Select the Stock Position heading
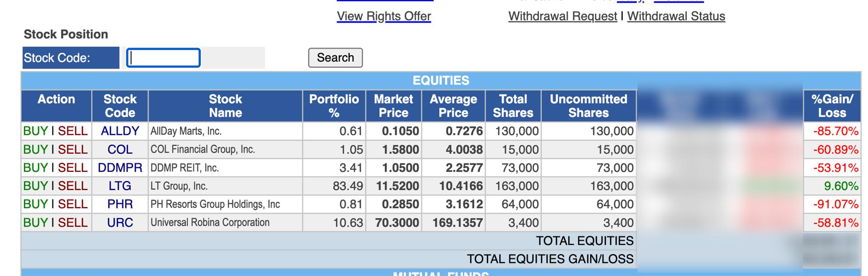The height and width of the screenshot is (276, 868). (x=66, y=34)
